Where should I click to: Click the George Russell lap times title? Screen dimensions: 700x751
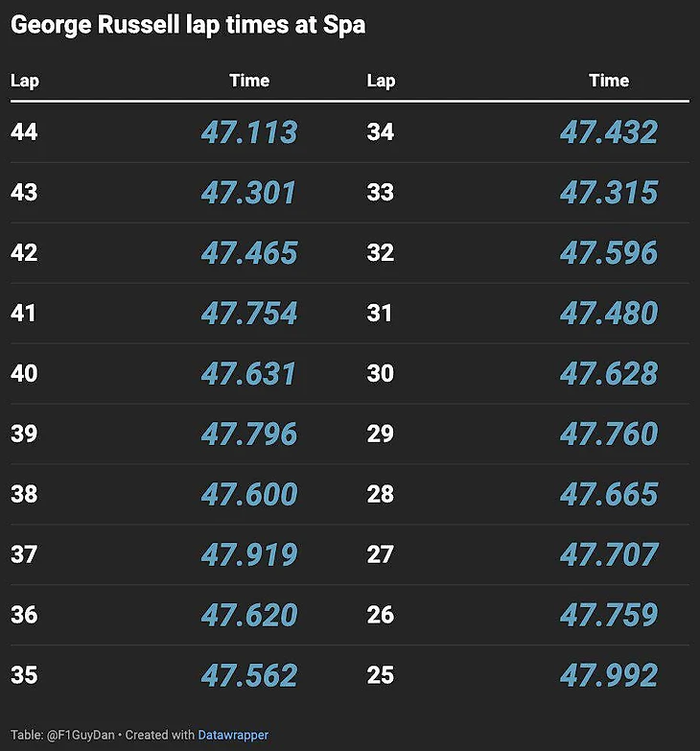188,25
